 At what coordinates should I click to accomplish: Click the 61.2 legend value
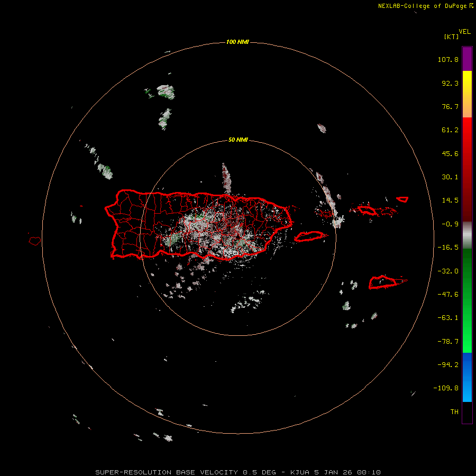450,130
